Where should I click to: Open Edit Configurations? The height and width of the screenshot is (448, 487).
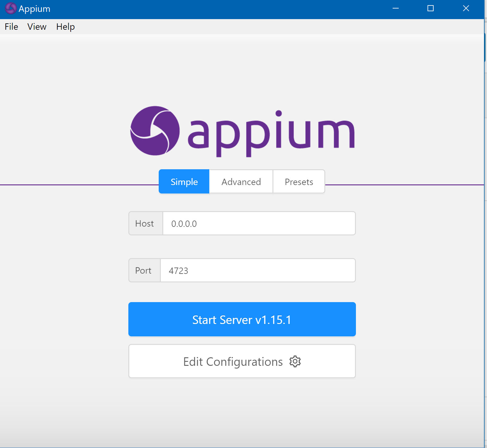[x=242, y=361]
